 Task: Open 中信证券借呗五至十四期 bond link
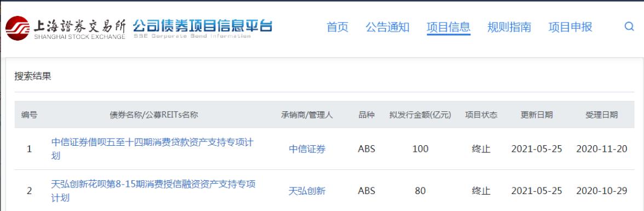[152, 149]
